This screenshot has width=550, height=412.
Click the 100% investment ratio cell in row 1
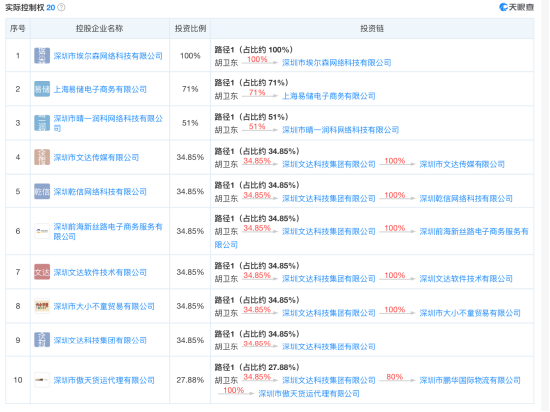tap(190, 56)
